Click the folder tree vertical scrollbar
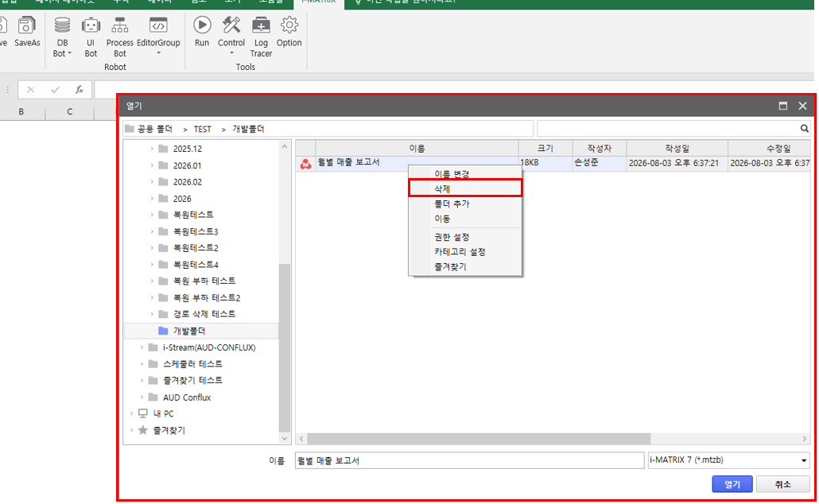Viewport: 819px width, 504px height. tap(285, 347)
